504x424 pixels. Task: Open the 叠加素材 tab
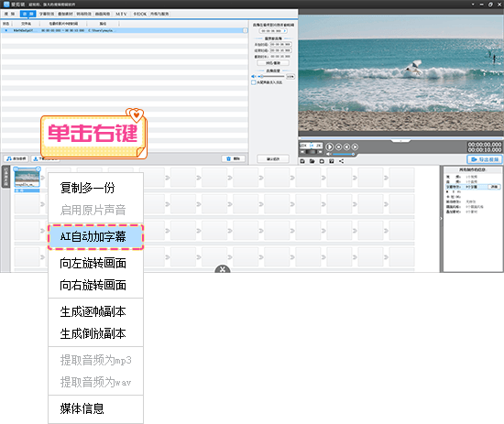(65, 14)
